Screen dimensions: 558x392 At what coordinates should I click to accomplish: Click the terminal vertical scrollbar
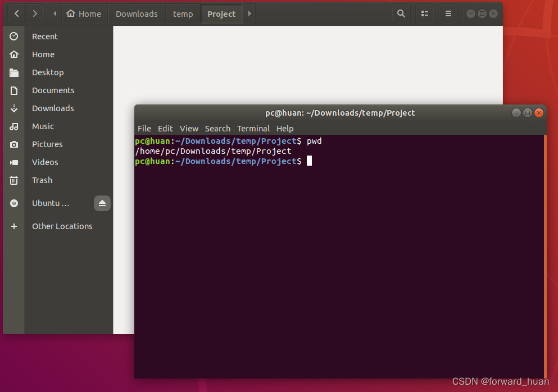(545, 256)
